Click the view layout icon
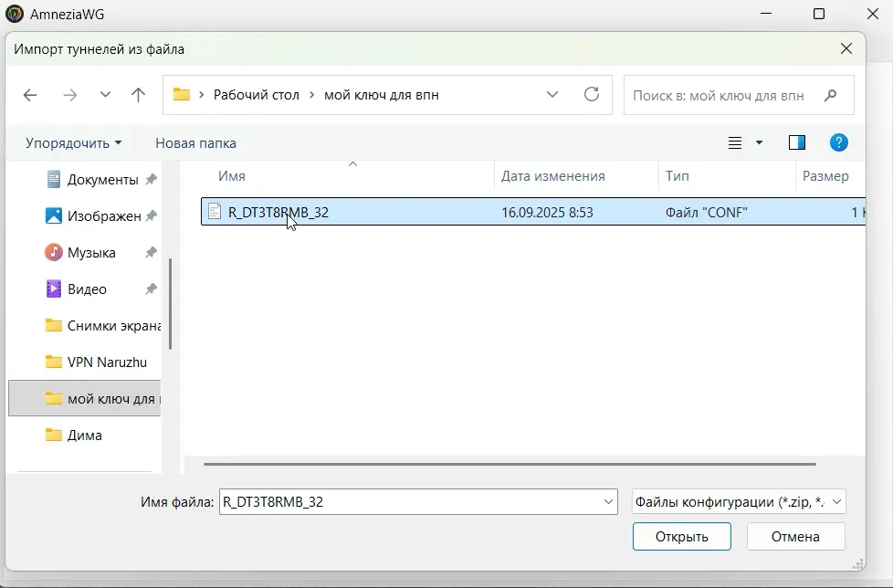 [735, 143]
